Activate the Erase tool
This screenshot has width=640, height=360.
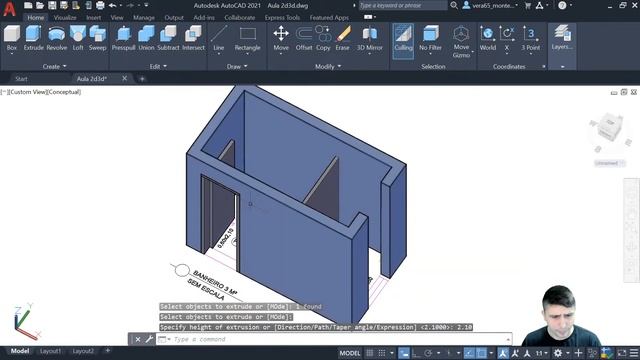(x=342, y=38)
